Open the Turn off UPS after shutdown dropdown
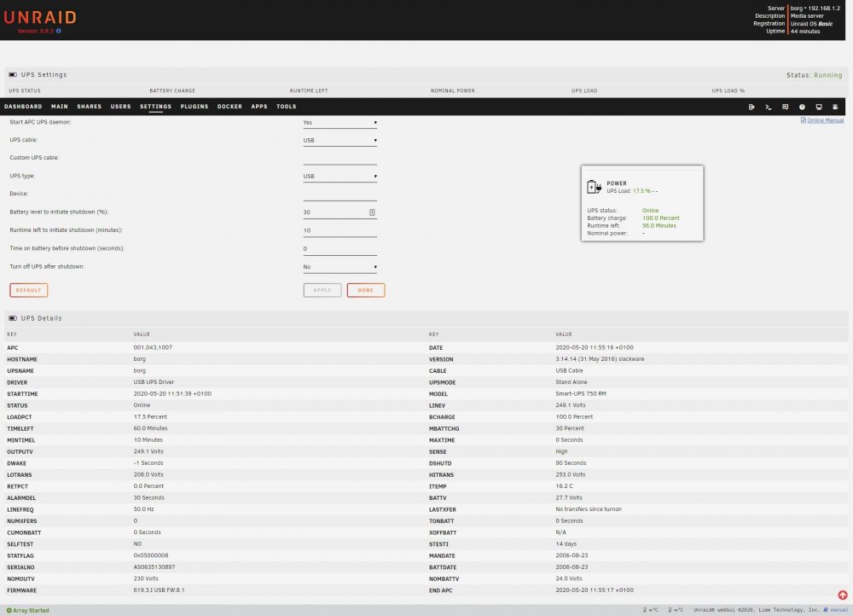The image size is (853, 616). (x=340, y=267)
